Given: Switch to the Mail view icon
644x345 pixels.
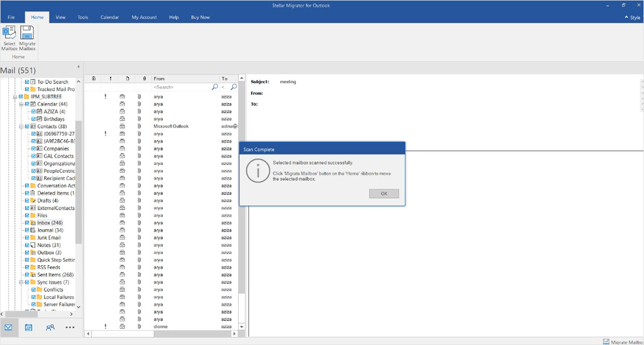Looking at the screenshot, I should [x=8, y=327].
